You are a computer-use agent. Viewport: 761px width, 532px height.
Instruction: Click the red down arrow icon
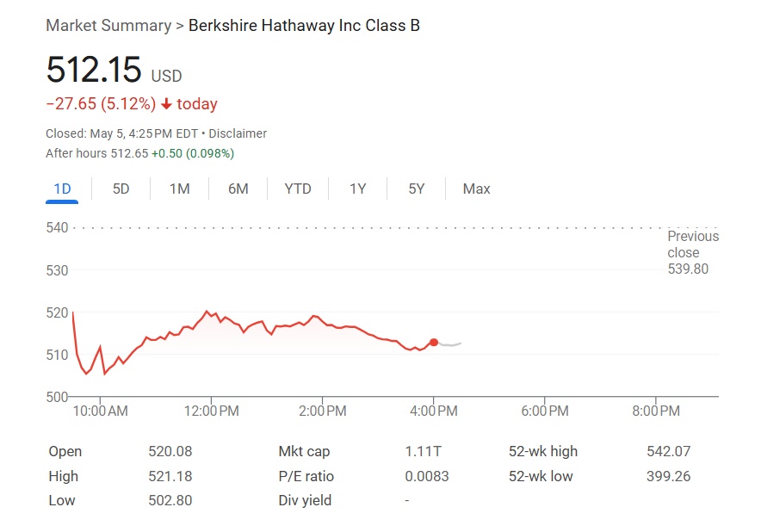tap(167, 104)
